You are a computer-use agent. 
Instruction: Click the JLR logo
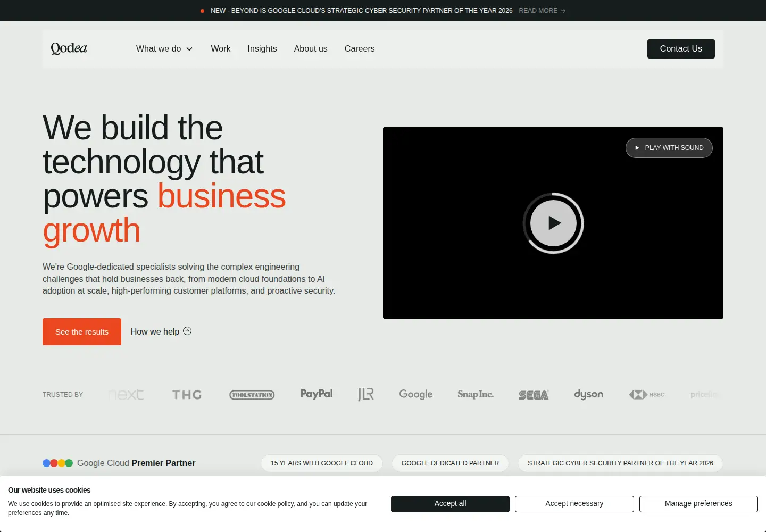tap(366, 394)
